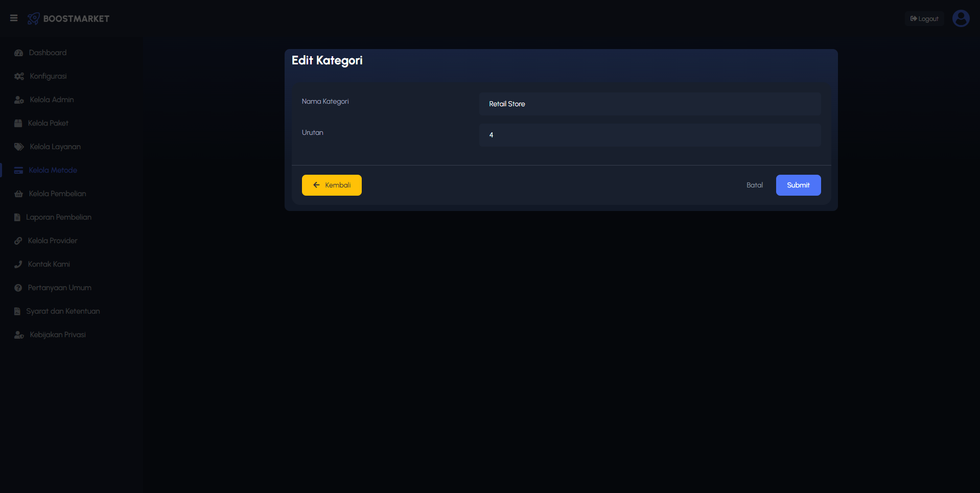Select the active Kelola Metode item
Screen dimensions: 980x493
pos(53,170)
